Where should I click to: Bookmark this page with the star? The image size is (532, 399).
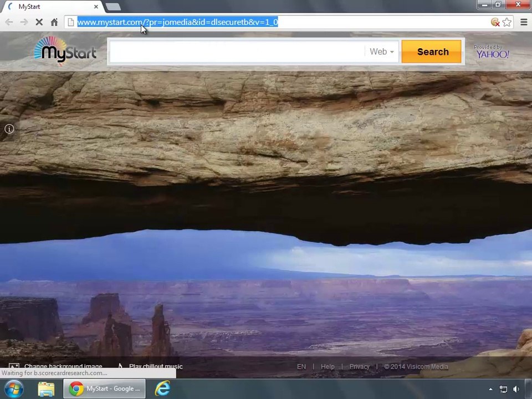(507, 22)
